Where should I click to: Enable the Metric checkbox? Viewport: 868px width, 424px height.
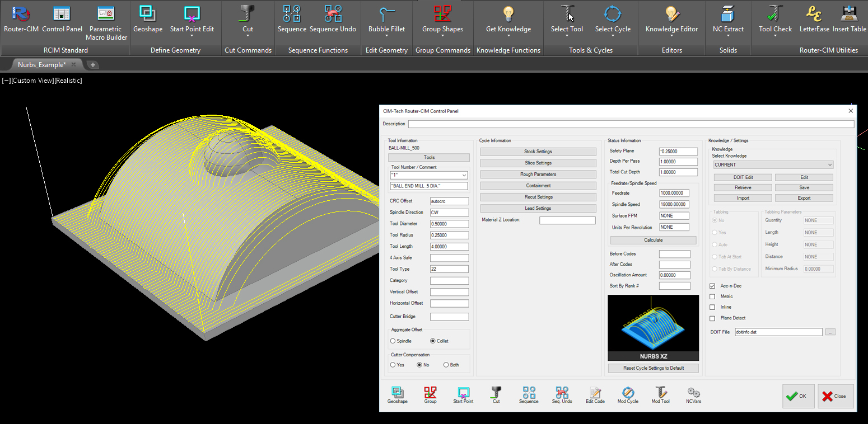coord(713,296)
